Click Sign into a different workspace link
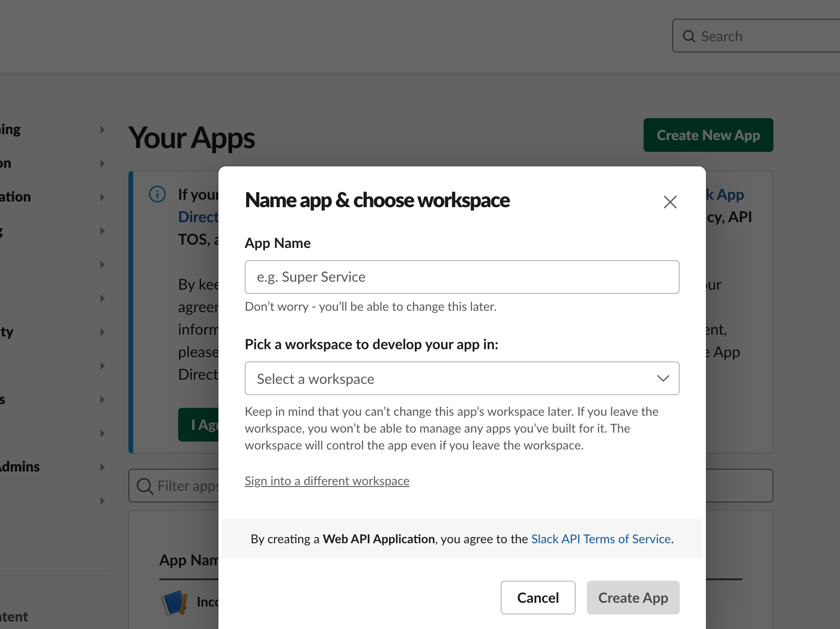Screen dimensions: 840x629 point(327,481)
